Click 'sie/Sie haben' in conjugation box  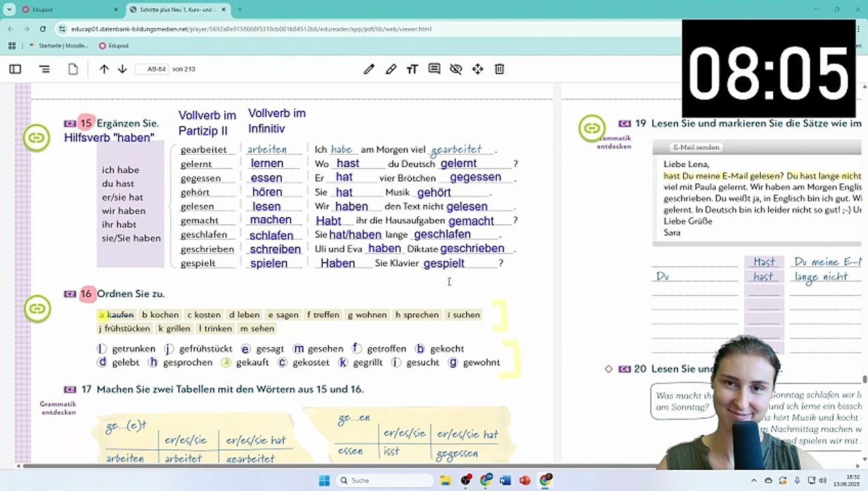(131, 238)
